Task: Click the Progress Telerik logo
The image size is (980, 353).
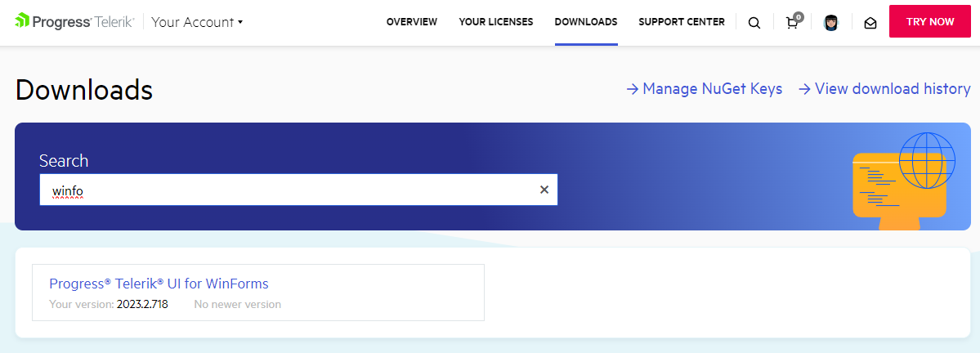Action: [x=74, y=22]
